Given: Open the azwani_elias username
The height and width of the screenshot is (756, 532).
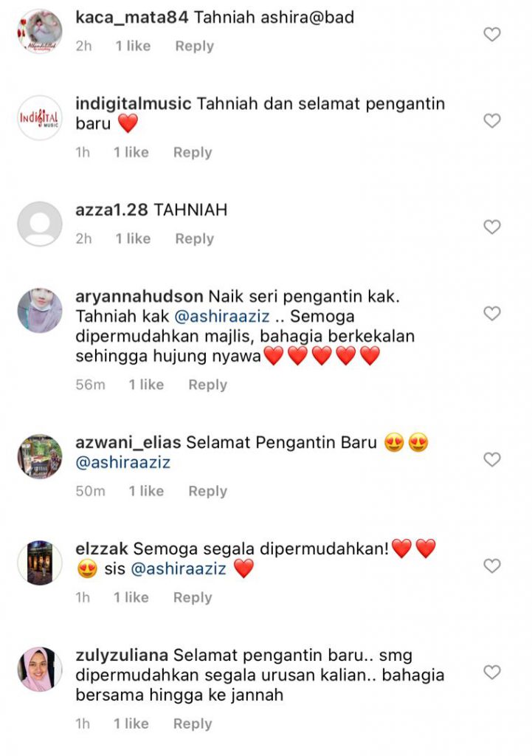Looking at the screenshot, I should coord(128,443).
